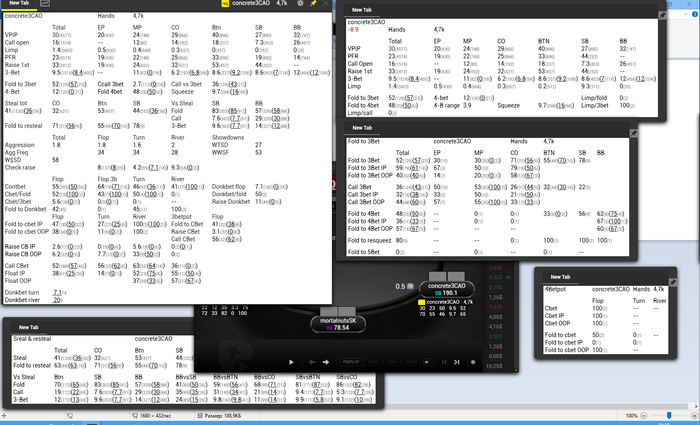Select New Tab in 4Betpot popup

[x=560, y=277]
